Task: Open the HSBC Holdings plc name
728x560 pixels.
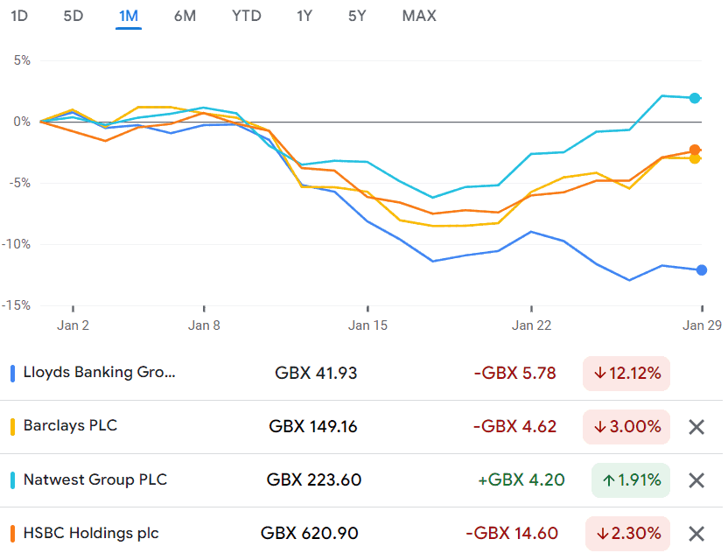Action: (90, 533)
